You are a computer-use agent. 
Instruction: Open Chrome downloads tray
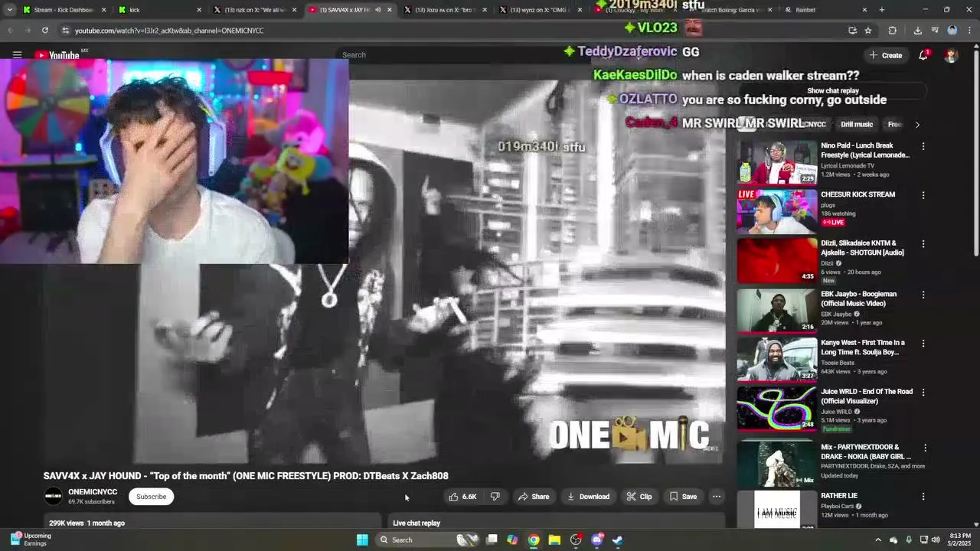point(917,31)
